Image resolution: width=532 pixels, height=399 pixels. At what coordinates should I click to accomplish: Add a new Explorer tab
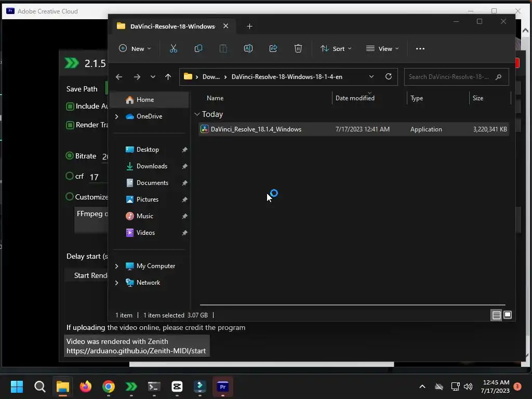tap(250, 26)
